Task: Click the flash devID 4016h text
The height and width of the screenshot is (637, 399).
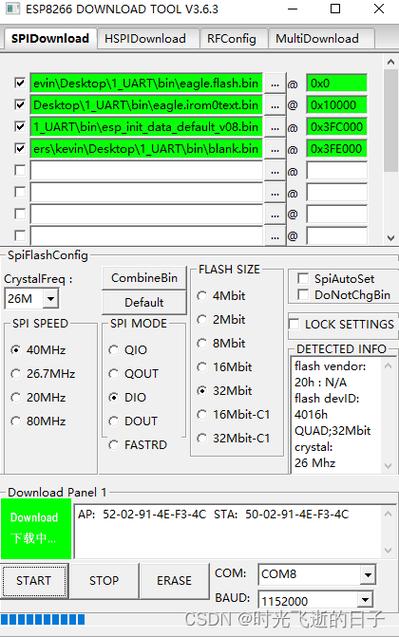Action: coord(311,414)
